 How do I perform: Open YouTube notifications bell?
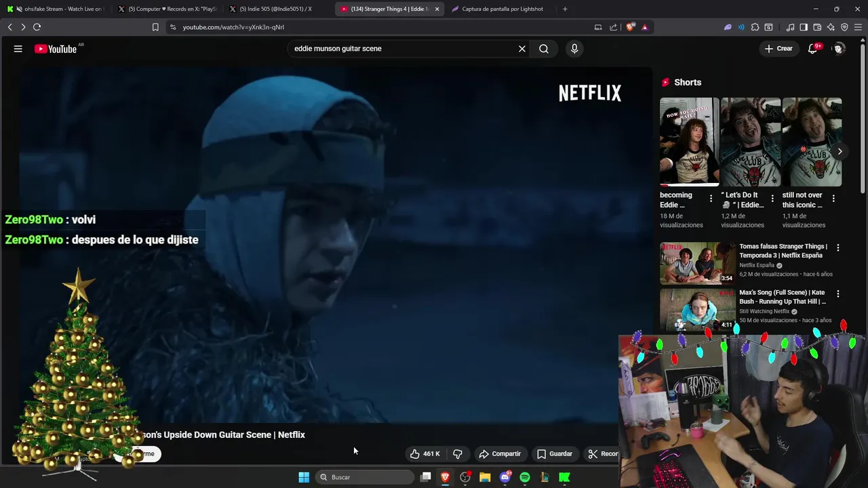[813, 49]
